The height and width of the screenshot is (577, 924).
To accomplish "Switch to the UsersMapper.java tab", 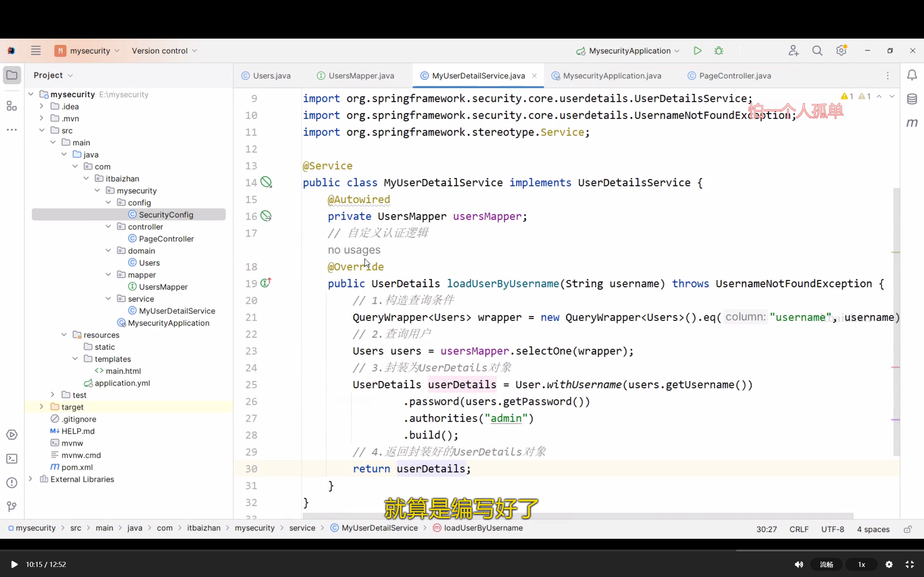I will tap(361, 76).
